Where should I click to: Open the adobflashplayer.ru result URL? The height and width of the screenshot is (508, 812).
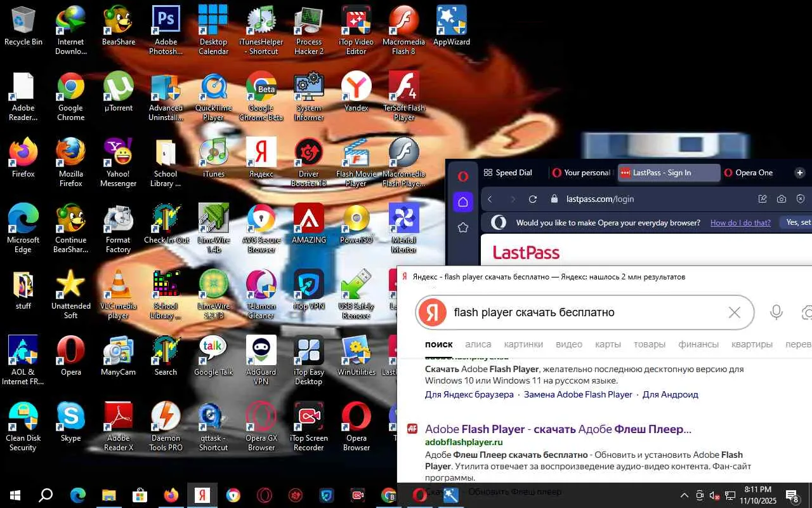coord(464,442)
